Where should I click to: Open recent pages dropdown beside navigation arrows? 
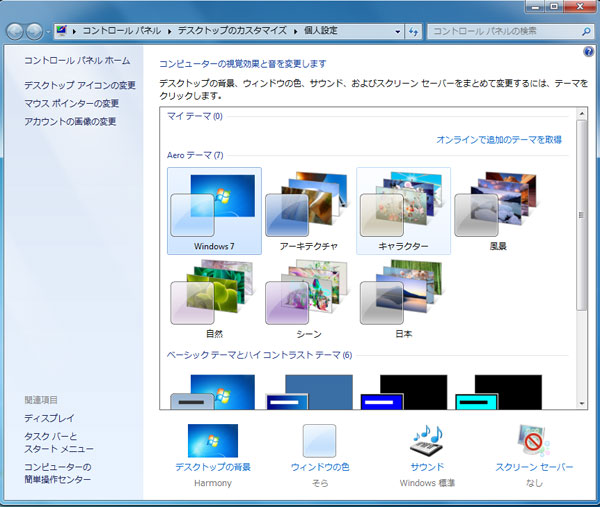click(x=48, y=32)
